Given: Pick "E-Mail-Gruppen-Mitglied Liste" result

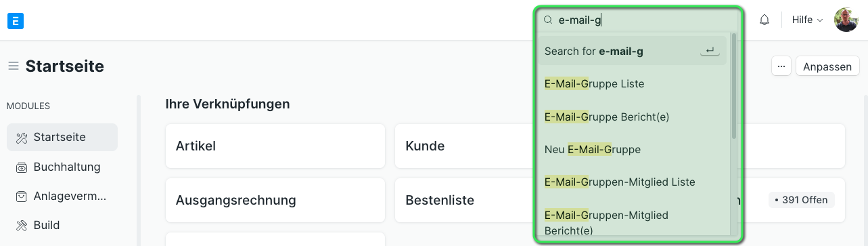Looking at the screenshot, I should click(632, 182).
